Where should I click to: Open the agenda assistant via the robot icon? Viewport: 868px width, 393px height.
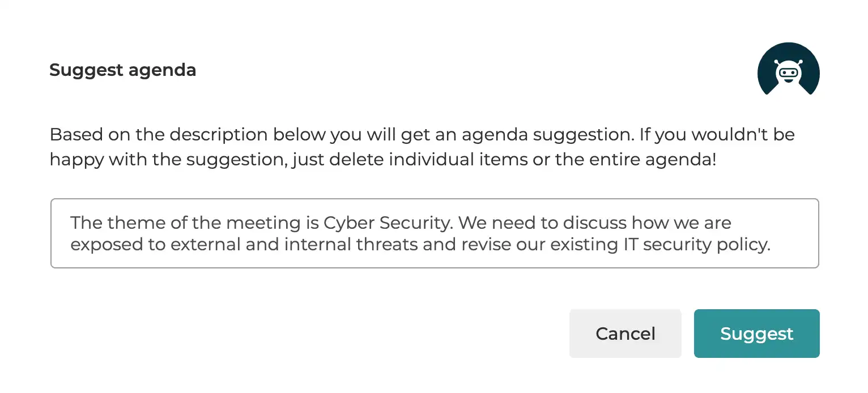pos(788,70)
